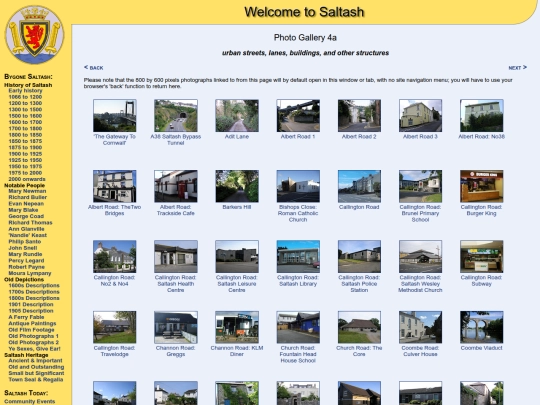Open The Two Bridges pub thumbnail
The image size is (540, 405).
[115, 186]
